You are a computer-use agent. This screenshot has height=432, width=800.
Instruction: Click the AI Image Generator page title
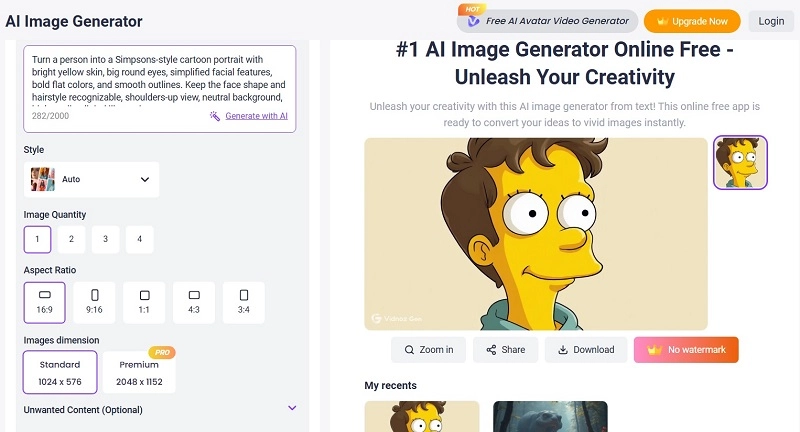[x=74, y=21]
